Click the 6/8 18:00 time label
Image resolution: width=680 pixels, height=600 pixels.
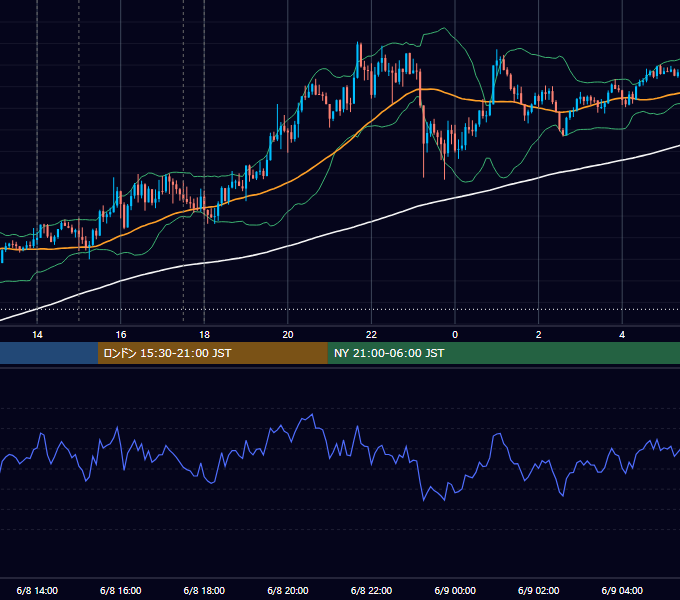pos(204,590)
